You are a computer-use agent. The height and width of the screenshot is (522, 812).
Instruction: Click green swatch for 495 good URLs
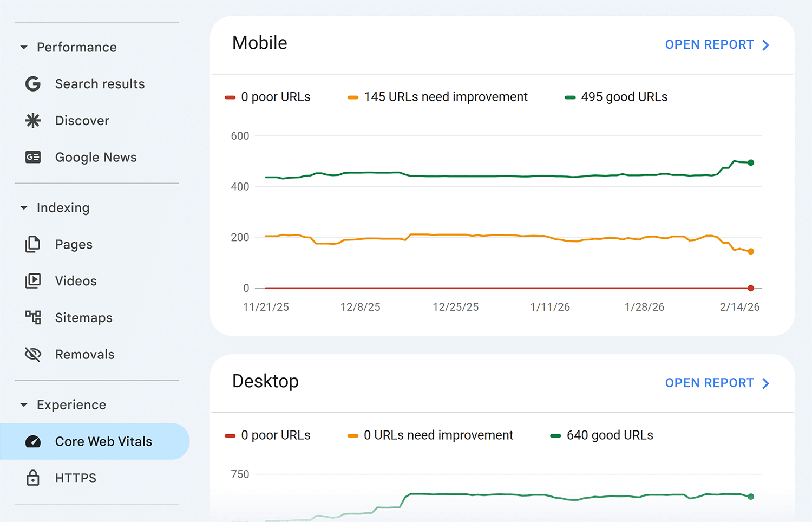click(x=570, y=97)
